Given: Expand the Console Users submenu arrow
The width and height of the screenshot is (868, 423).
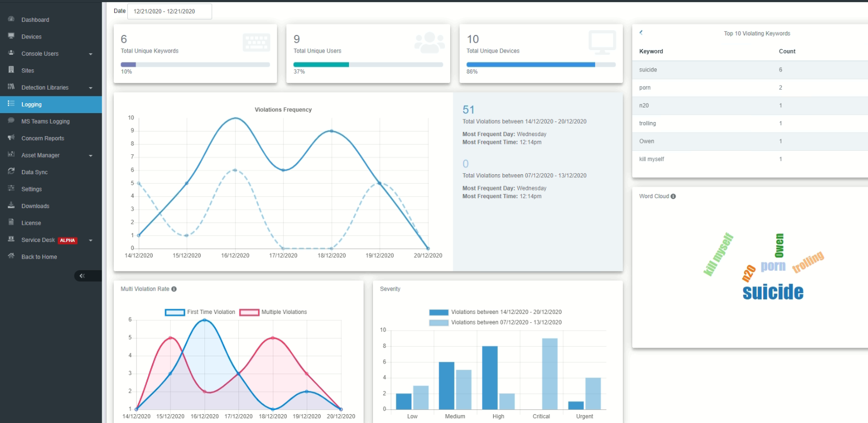Looking at the screenshot, I should pyautogui.click(x=91, y=54).
